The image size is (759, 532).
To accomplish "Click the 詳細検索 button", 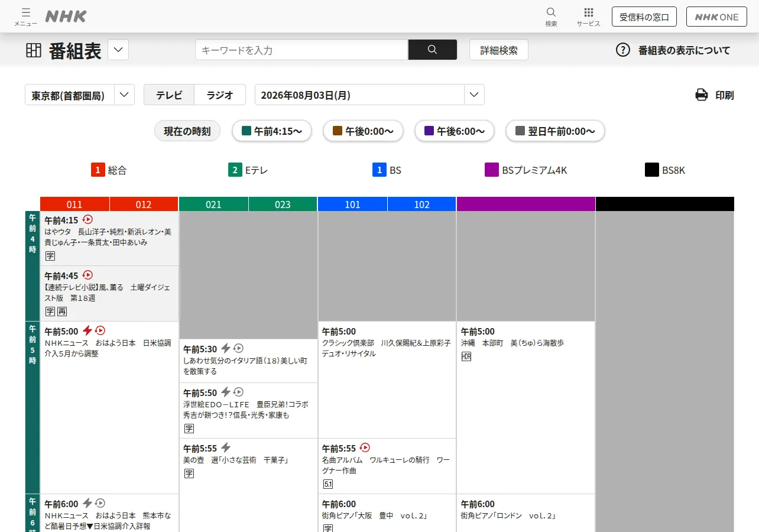I will click(499, 50).
